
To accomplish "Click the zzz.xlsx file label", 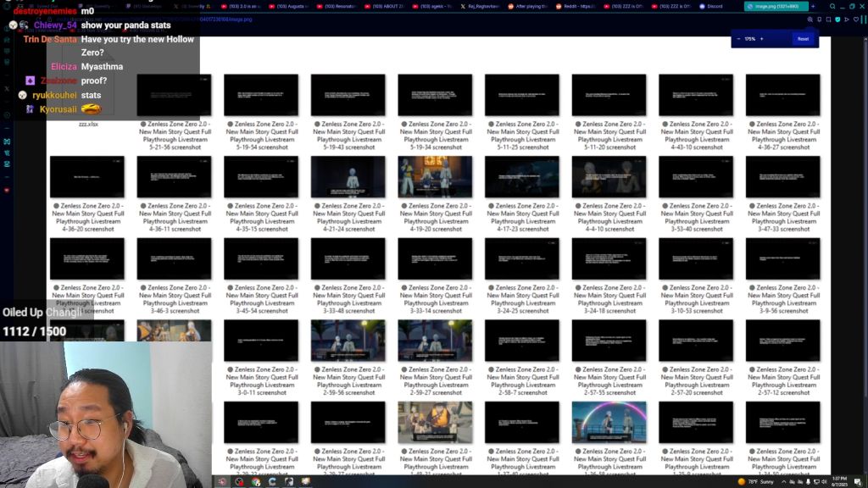I will (x=88, y=124).
